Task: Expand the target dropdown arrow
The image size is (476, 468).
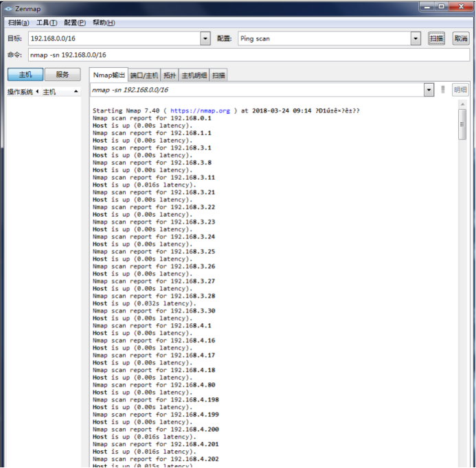Action: (205, 38)
